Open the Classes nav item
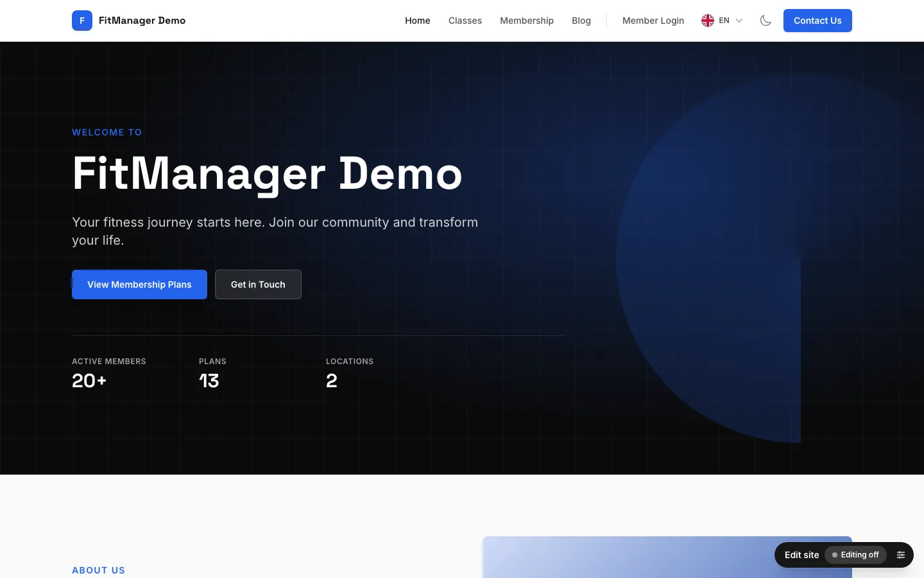Image resolution: width=924 pixels, height=578 pixels. (465, 21)
